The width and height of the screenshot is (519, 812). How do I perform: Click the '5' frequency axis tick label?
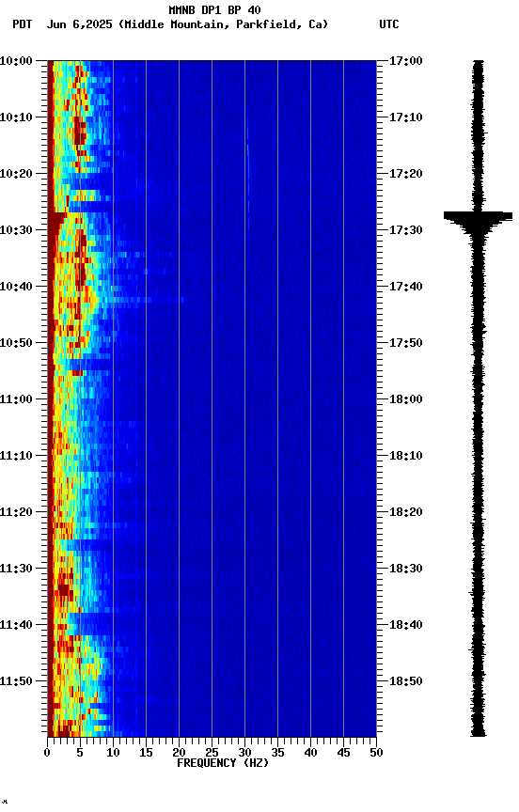pyautogui.click(x=80, y=753)
